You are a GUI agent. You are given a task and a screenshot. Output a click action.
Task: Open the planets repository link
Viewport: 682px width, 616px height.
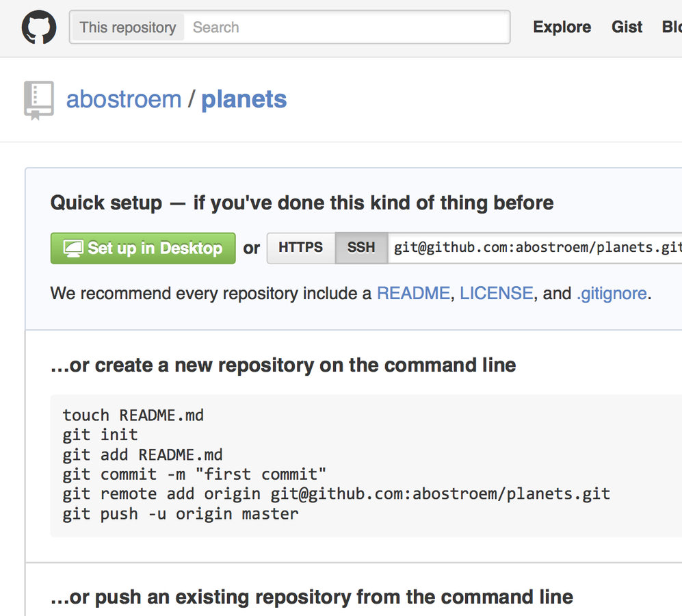click(244, 99)
